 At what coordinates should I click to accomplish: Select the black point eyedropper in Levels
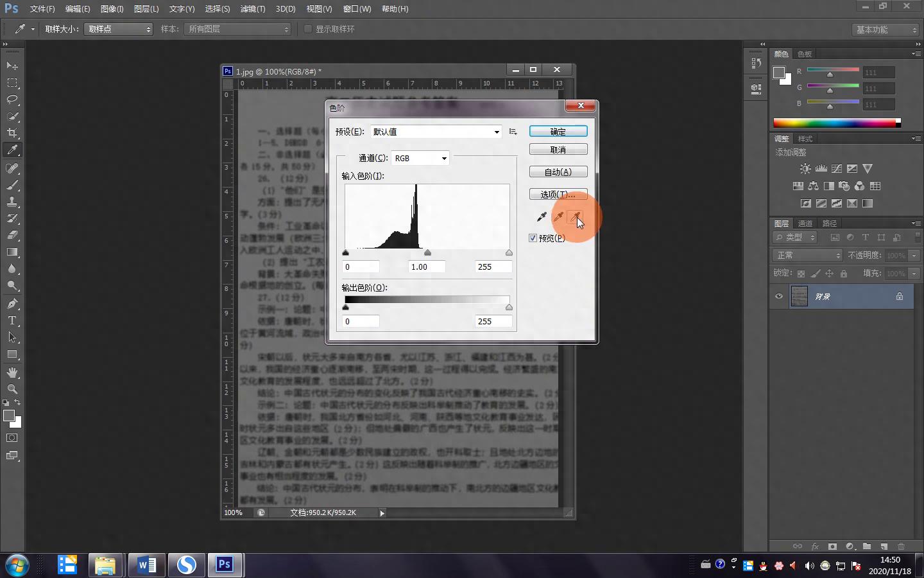click(x=542, y=217)
